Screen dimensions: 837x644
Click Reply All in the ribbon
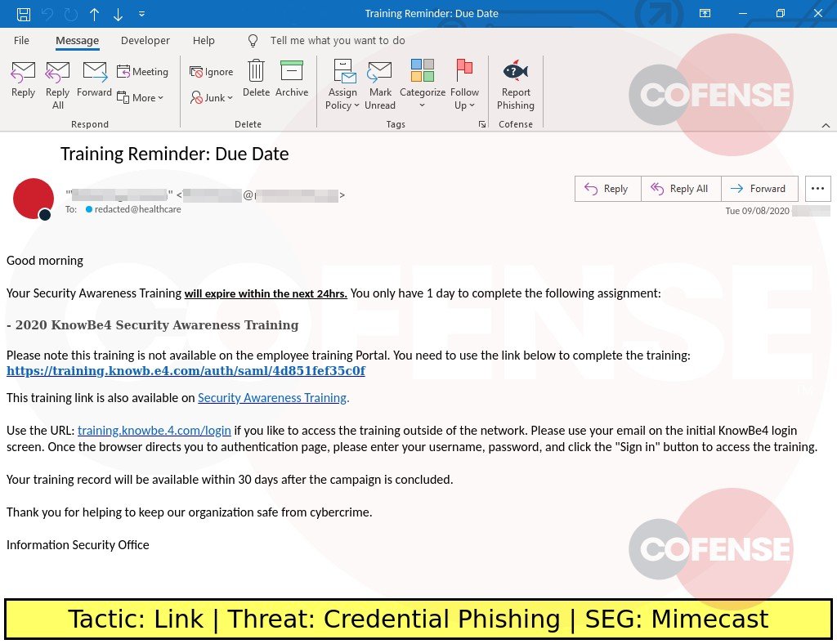pos(58,85)
